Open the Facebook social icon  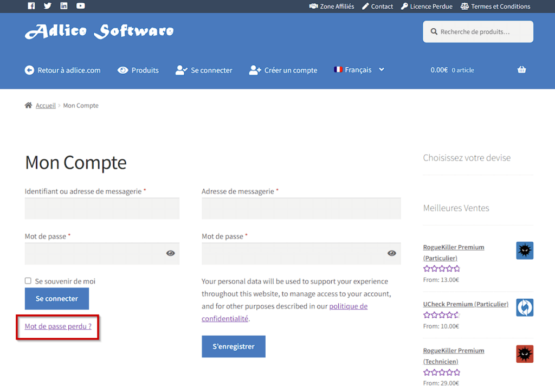(x=31, y=6)
